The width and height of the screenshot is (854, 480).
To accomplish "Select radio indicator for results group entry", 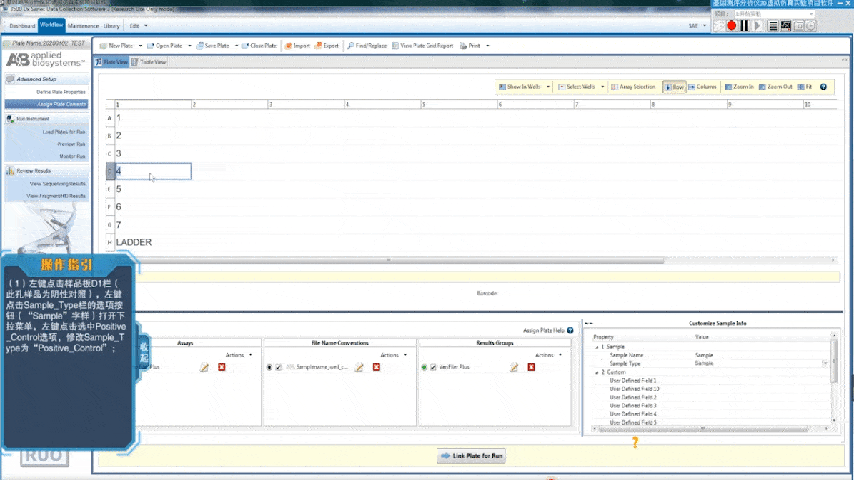I will (424, 367).
